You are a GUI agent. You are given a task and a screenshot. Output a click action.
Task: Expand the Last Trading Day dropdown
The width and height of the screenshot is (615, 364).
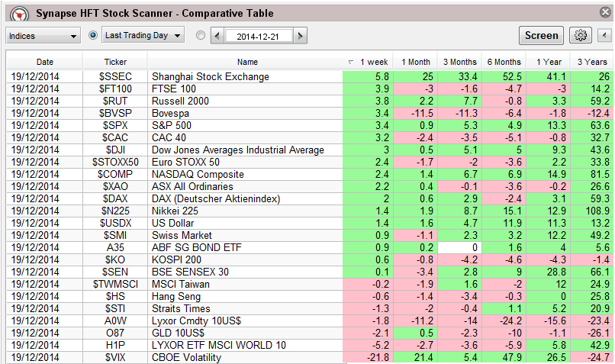(143, 35)
